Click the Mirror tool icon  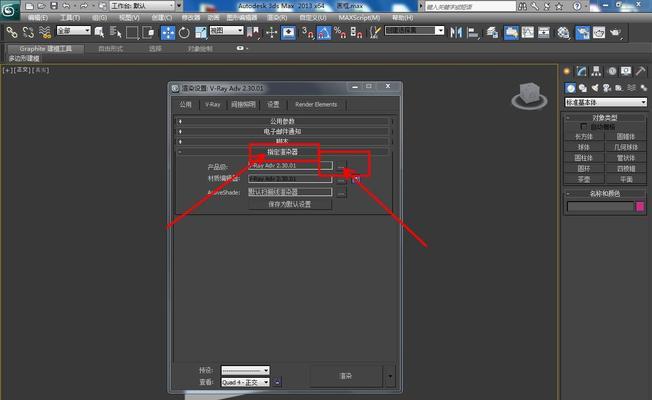tap(456, 32)
